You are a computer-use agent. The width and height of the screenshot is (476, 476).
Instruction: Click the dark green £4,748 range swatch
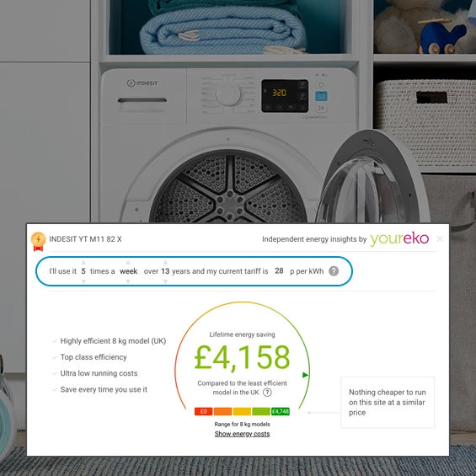point(281,411)
